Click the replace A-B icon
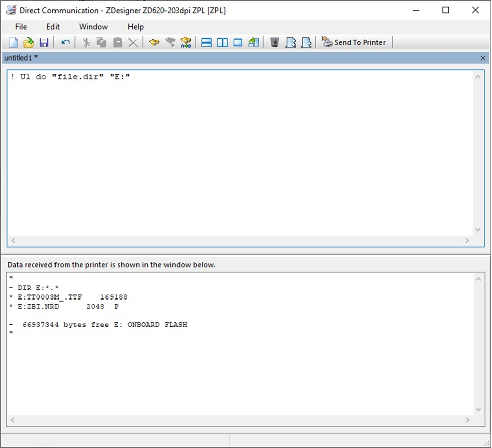Screen dimensions: 492x448 186,42
